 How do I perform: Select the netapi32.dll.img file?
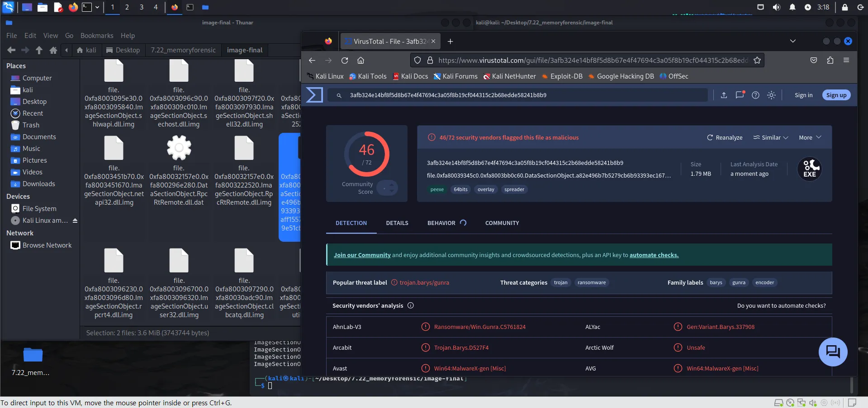[114, 172]
